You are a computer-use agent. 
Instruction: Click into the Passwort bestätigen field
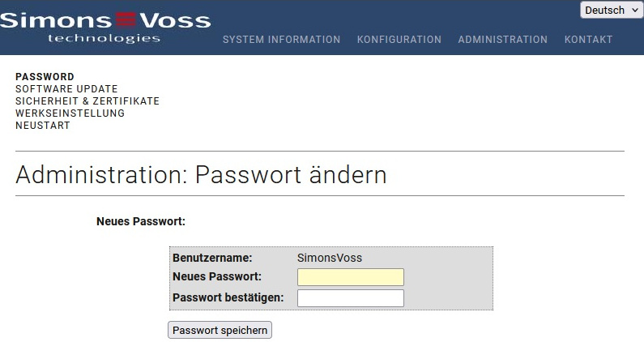click(x=351, y=298)
